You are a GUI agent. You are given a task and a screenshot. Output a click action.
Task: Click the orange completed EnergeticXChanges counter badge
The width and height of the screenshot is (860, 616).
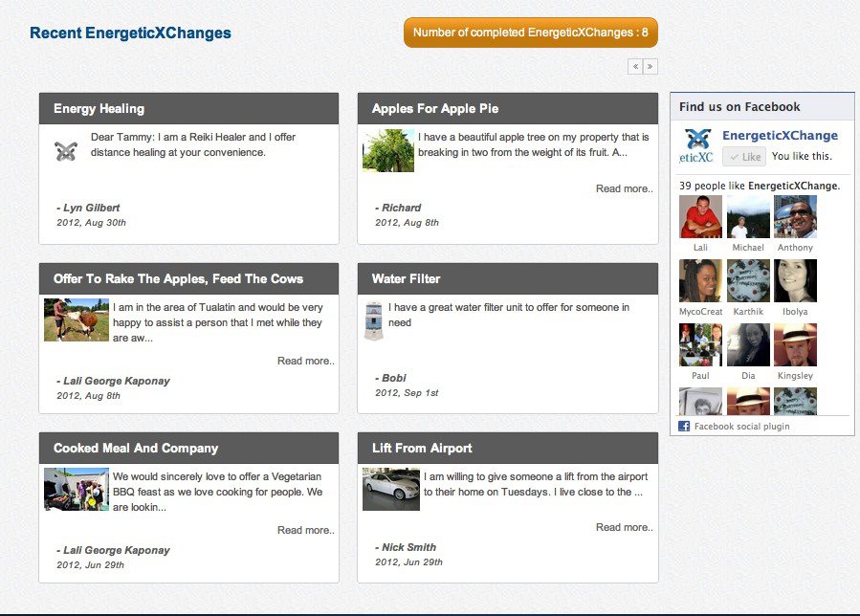coord(530,32)
